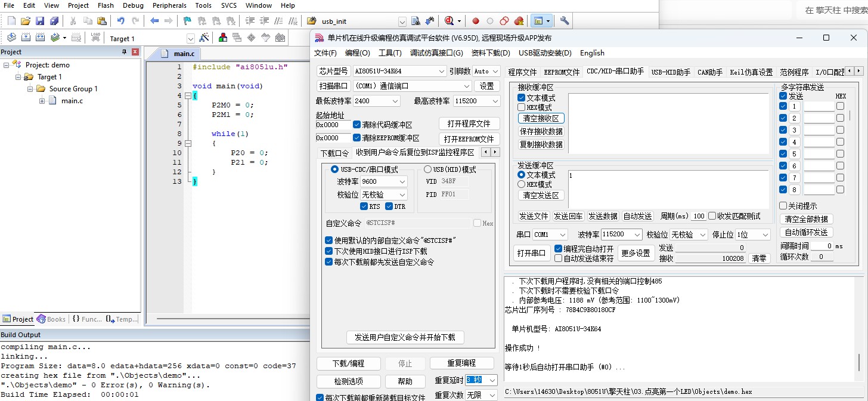Viewport: 868px width, 401px height.
Task: Click the 检测选项 button
Action: coord(348,381)
